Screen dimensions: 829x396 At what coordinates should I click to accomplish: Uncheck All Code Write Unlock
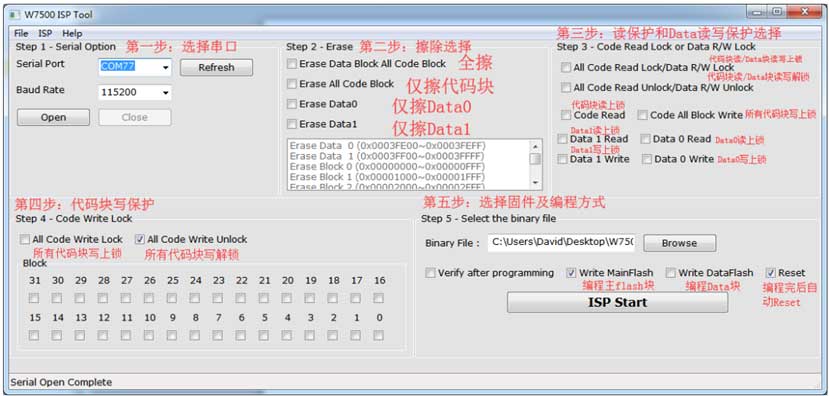point(140,240)
